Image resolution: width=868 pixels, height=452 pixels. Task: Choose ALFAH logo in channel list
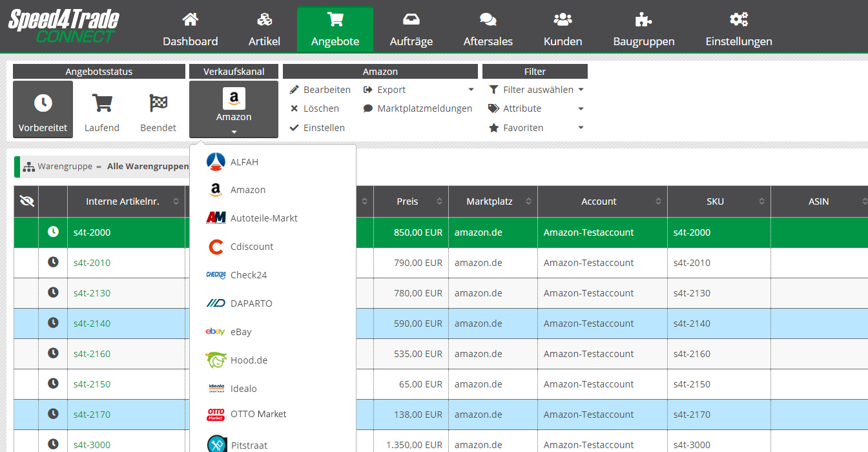(216, 161)
